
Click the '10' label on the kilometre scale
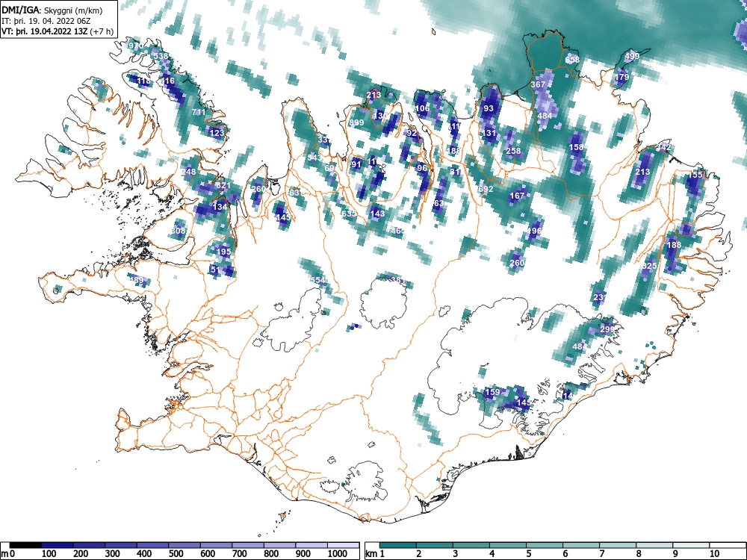point(714,553)
